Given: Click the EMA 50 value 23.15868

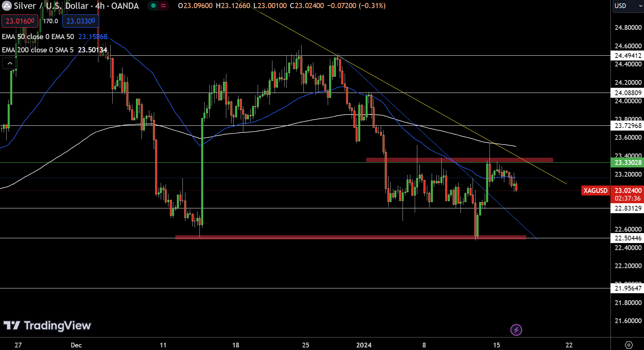Looking at the screenshot, I should [x=93, y=37].
